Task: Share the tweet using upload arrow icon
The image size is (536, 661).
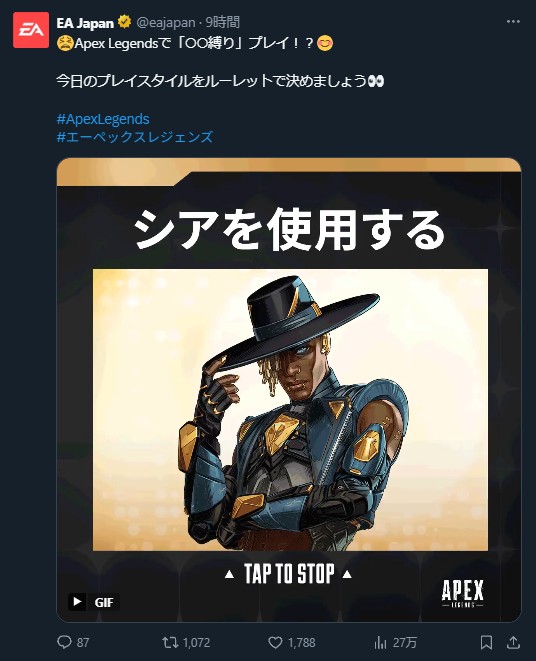Action: click(513, 642)
